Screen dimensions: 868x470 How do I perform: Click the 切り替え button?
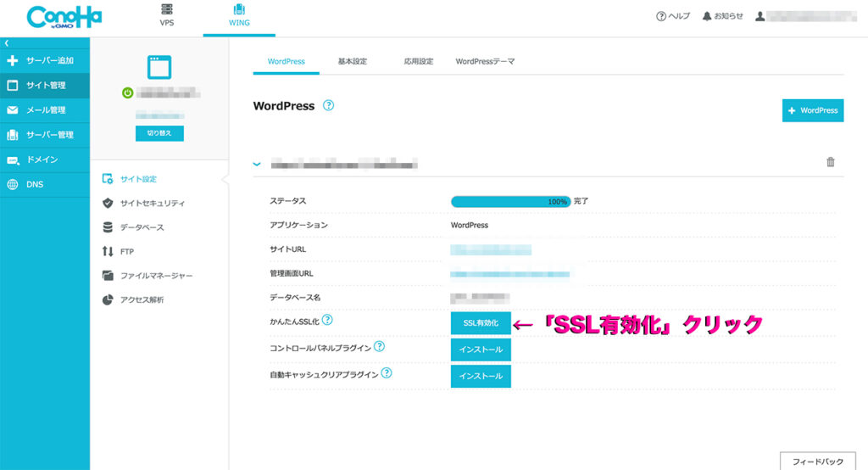159,133
